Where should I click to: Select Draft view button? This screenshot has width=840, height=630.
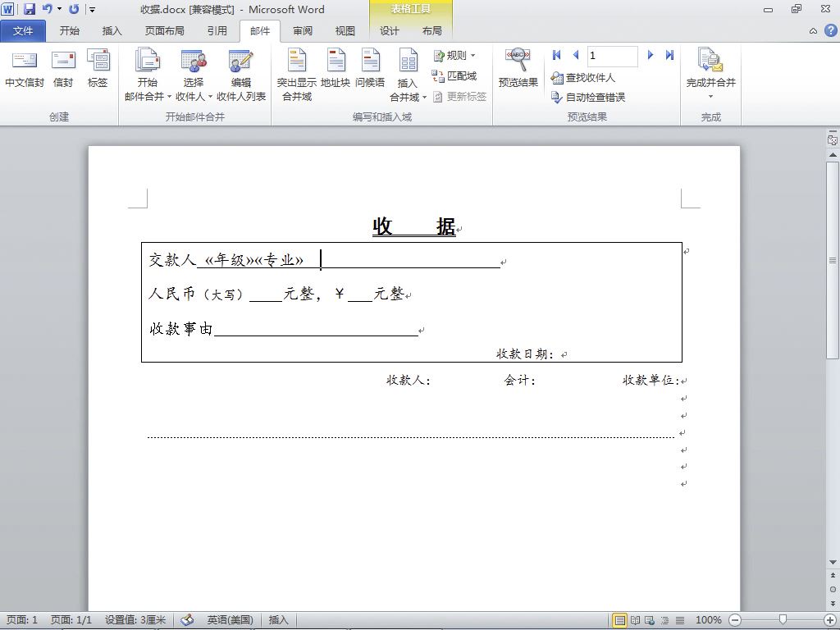point(679,620)
